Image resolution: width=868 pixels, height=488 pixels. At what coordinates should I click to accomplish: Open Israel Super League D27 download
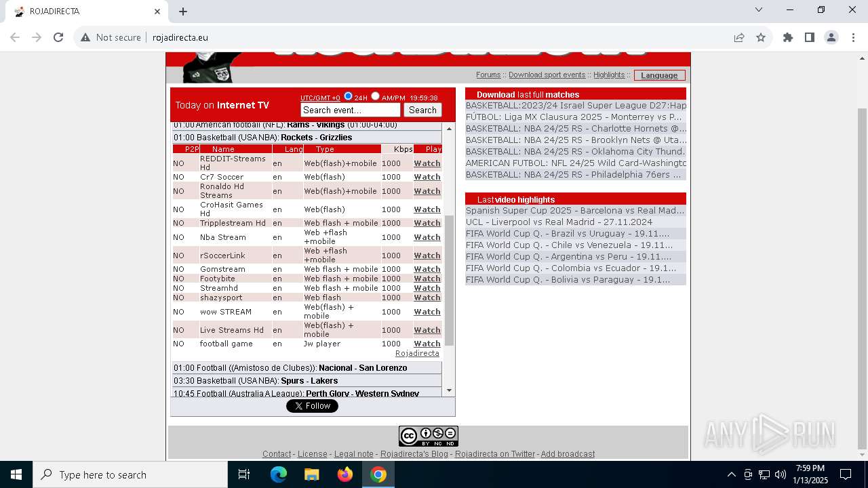click(x=576, y=106)
